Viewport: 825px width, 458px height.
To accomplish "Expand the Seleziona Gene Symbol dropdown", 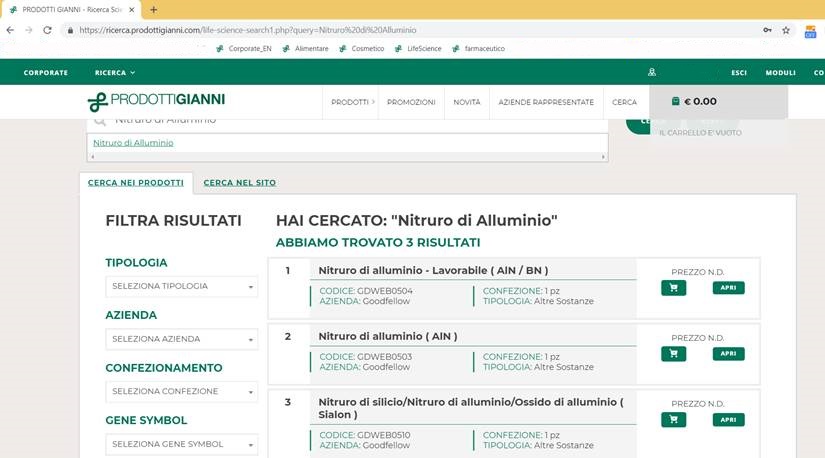I will coord(181,444).
